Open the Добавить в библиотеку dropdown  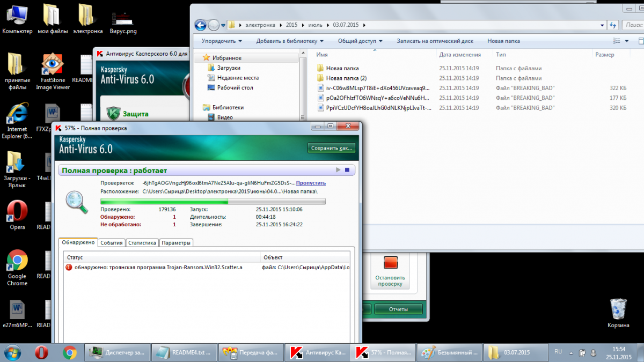coord(290,41)
